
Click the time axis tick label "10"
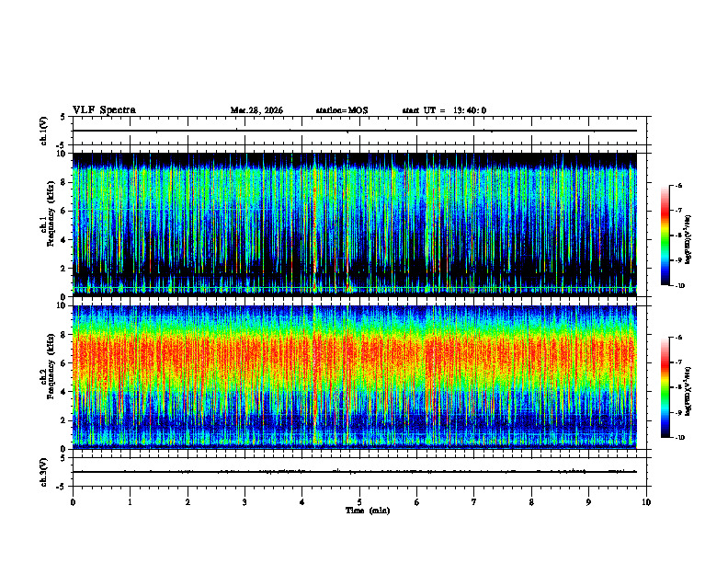pos(646,502)
